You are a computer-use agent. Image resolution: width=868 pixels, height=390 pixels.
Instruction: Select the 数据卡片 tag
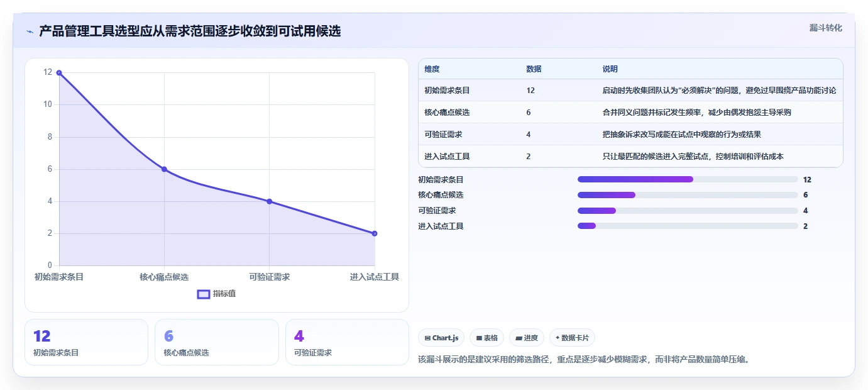tap(571, 338)
